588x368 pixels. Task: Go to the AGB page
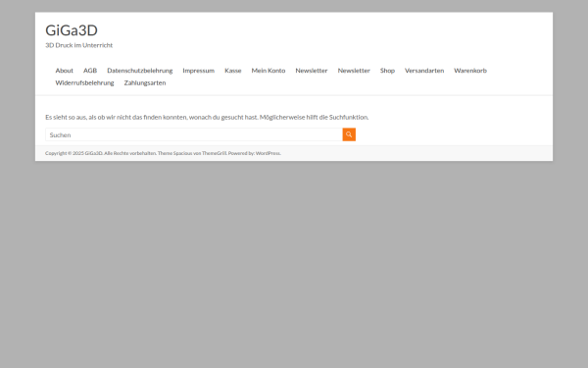click(x=90, y=71)
